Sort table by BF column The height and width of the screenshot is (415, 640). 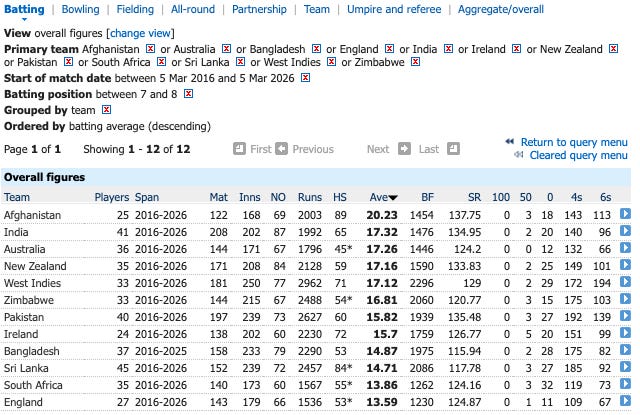click(x=427, y=197)
